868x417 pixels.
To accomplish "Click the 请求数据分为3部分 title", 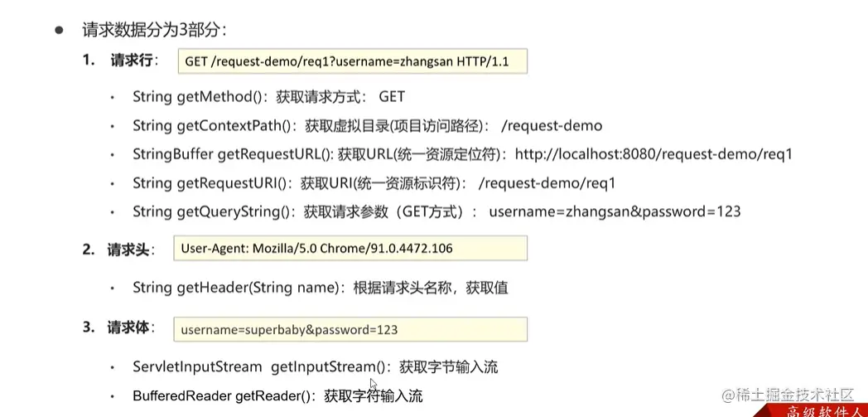I will (153, 30).
